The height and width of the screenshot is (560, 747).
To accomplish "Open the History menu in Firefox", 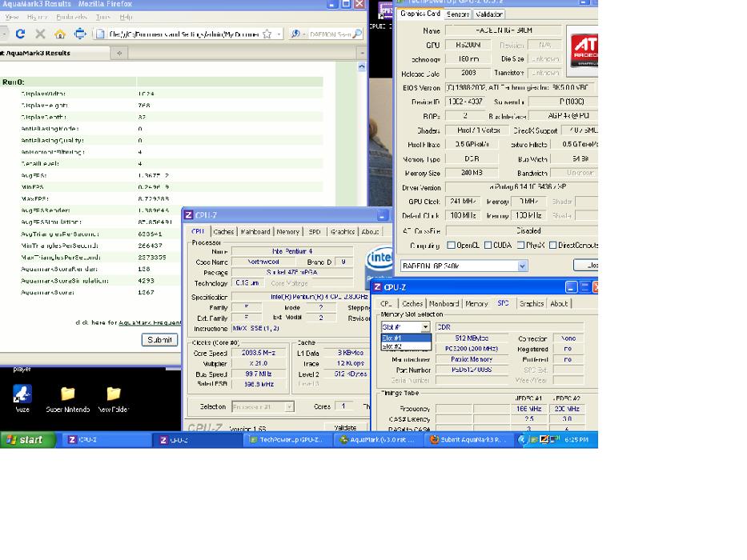I will 37,17.
